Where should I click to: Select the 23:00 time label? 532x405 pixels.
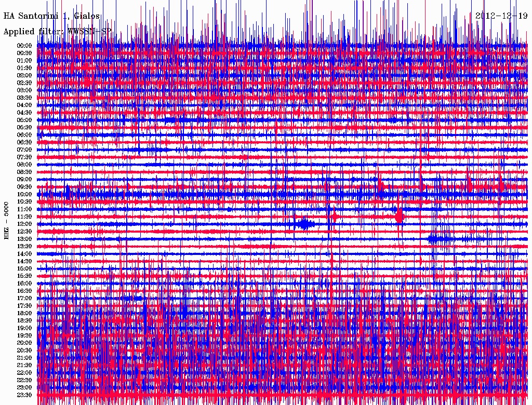tap(24, 388)
